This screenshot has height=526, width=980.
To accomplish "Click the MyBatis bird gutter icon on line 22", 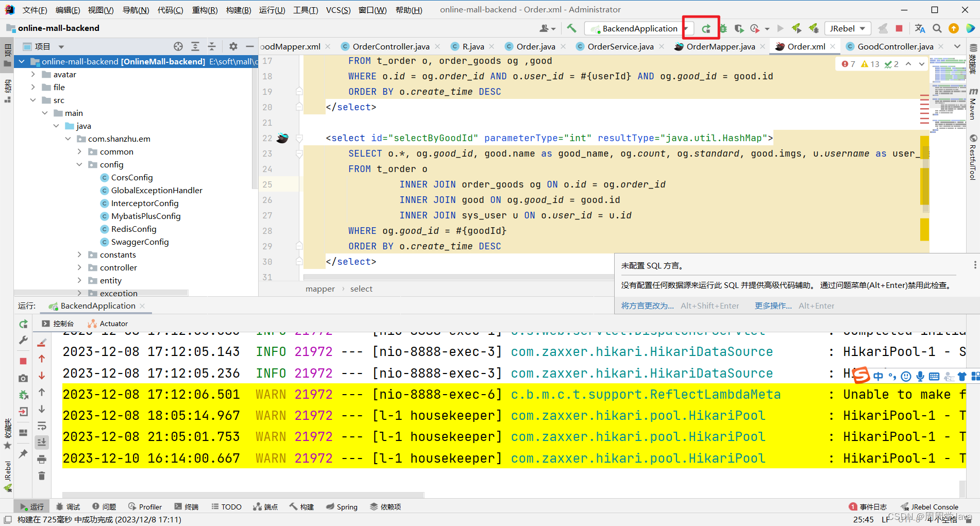I will point(282,138).
